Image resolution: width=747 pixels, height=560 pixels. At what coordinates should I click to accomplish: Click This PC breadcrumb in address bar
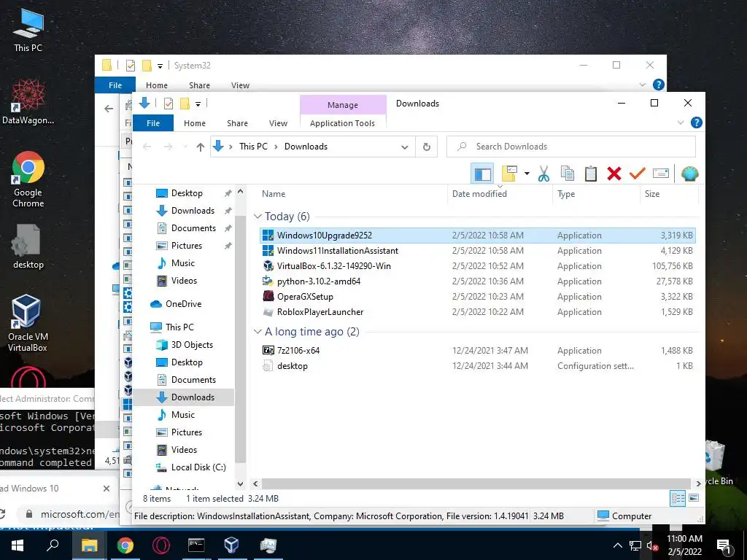coord(253,147)
